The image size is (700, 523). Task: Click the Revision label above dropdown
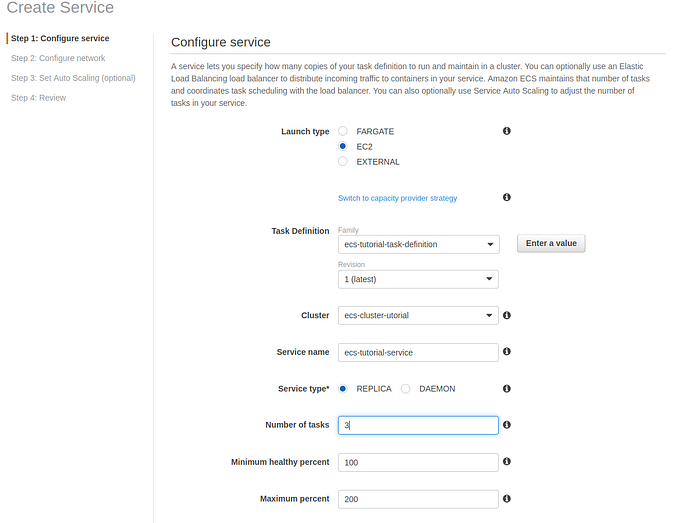351,265
